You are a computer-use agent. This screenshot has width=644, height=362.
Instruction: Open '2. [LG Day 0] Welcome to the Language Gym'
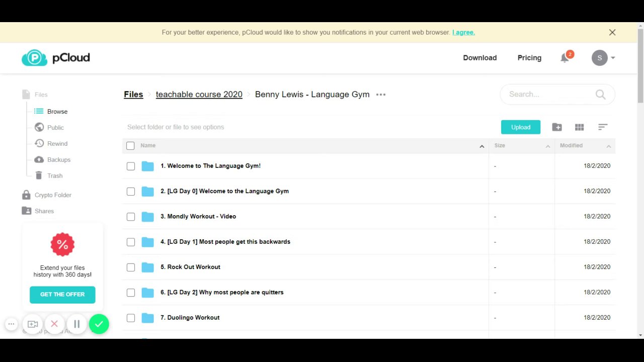tap(224, 191)
